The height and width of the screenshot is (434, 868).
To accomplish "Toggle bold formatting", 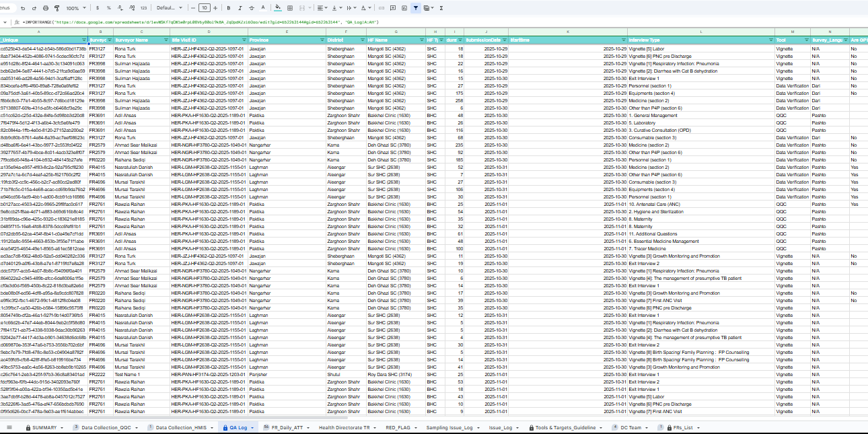I will [229, 8].
